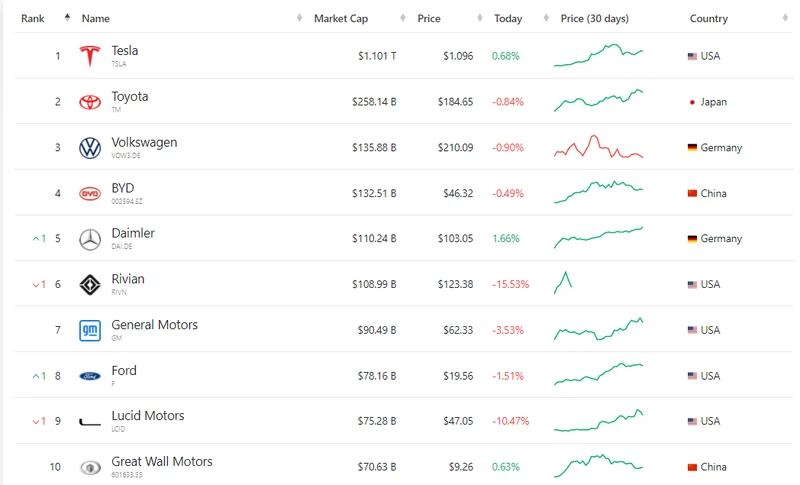
Task: Sort by the Market Cap column header
Action: (341, 18)
